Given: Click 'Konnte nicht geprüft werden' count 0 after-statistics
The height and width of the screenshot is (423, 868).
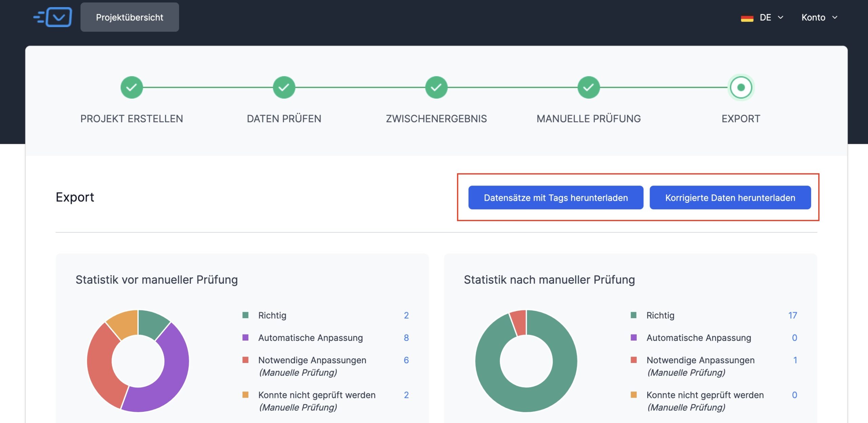Looking at the screenshot, I should (794, 395).
